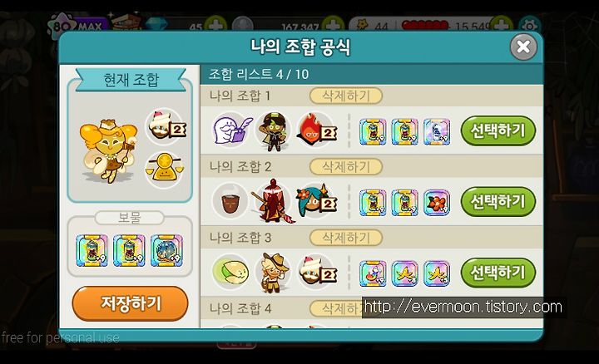Click 선택하기 for 나의 조합 2

coord(498,201)
